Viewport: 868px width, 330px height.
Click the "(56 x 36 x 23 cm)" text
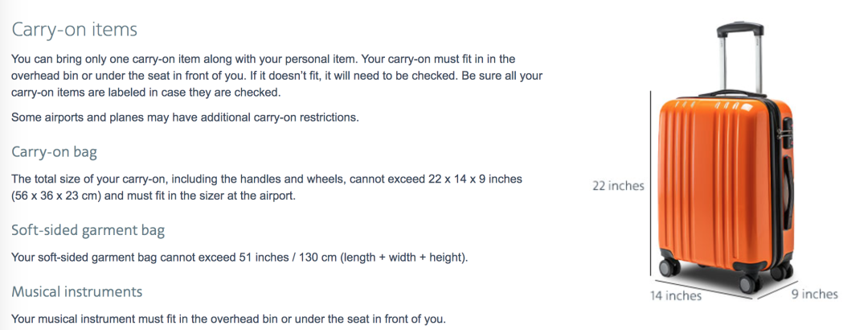60,196
